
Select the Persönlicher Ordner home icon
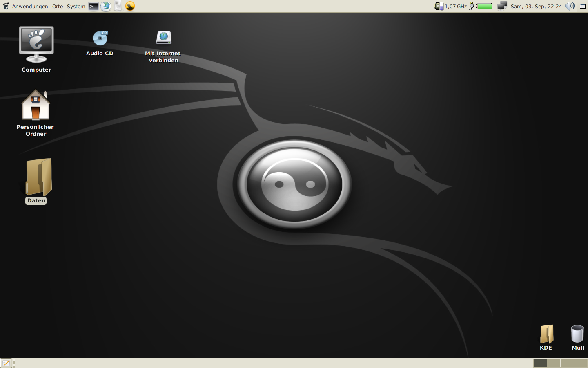point(36,105)
